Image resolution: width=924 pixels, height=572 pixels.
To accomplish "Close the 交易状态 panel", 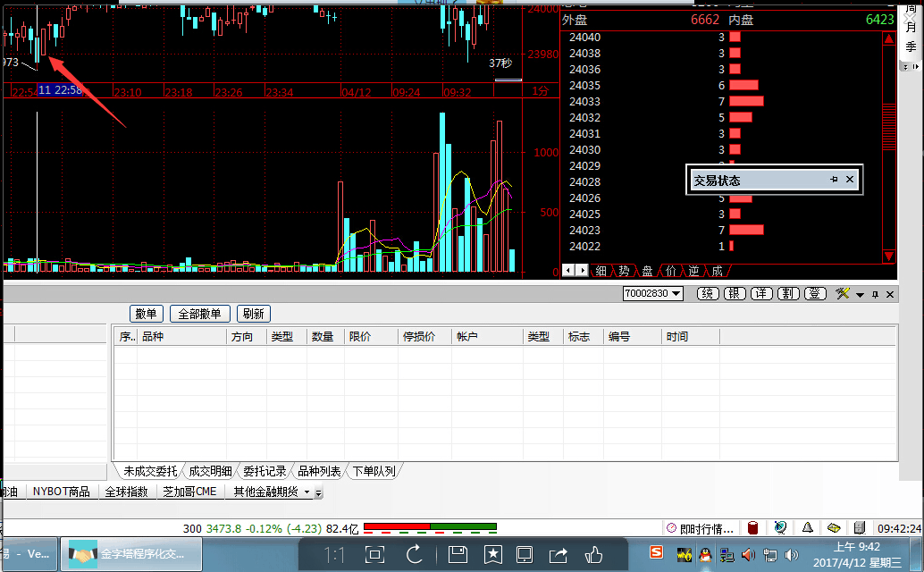I will [850, 180].
